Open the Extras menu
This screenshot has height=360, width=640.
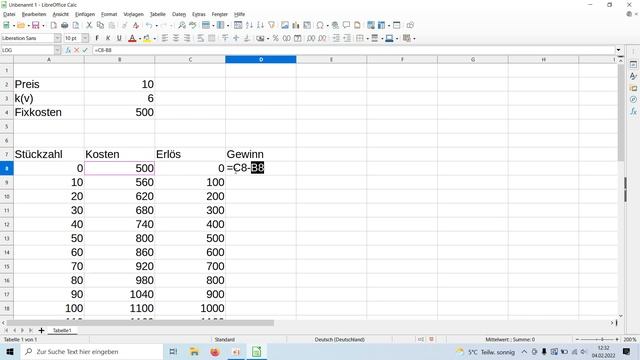pos(199,14)
